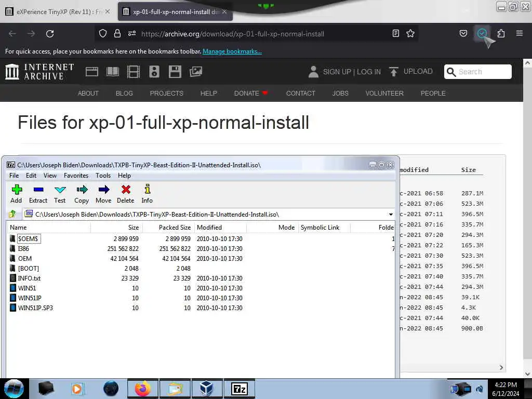The width and height of the screenshot is (532, 399).
Task: Click the Move toolbar icon
Action: coord(103,194)
